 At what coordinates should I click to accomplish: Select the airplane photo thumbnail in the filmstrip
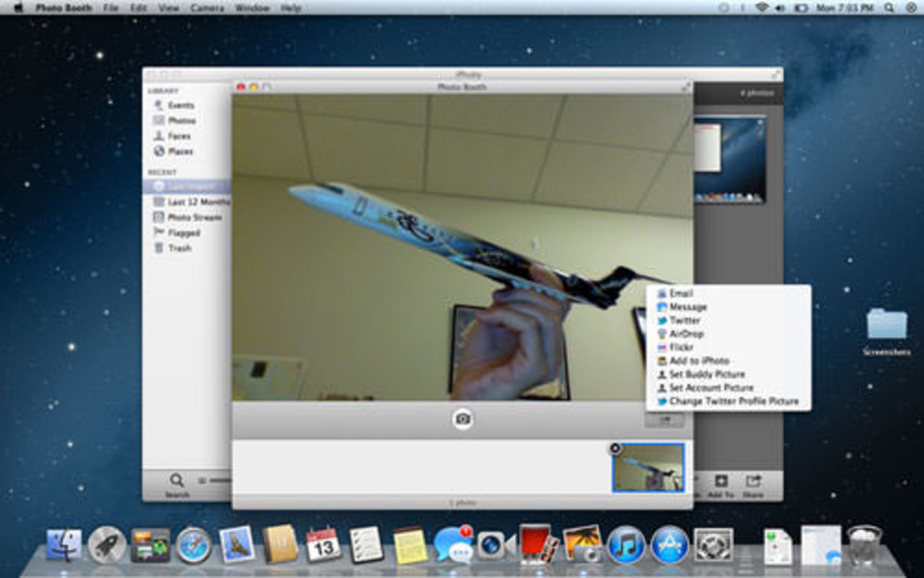click(x=648, y=467)
